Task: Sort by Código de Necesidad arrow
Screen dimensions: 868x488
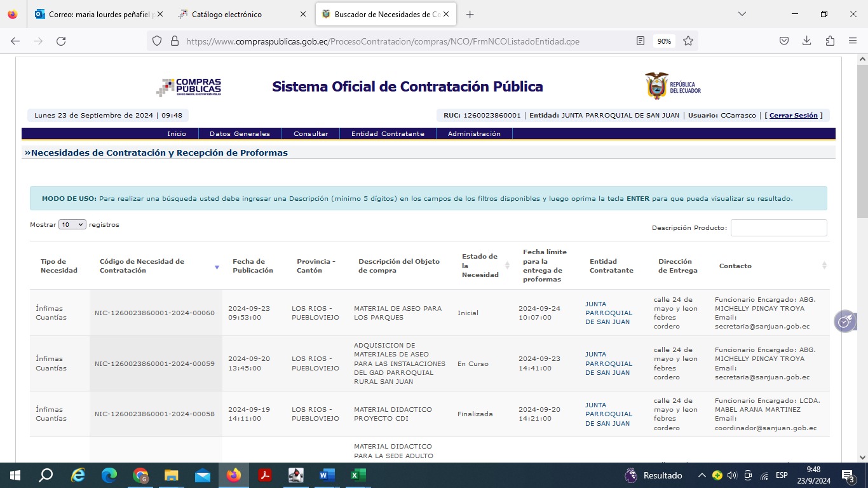Action: pyautogui.click(x=217, y=267)
